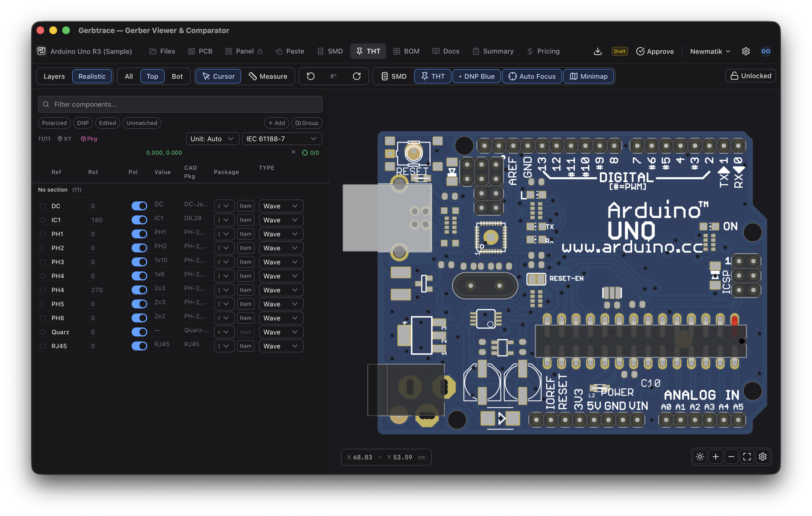Filter by the Polarized chip

coord(54,123)
